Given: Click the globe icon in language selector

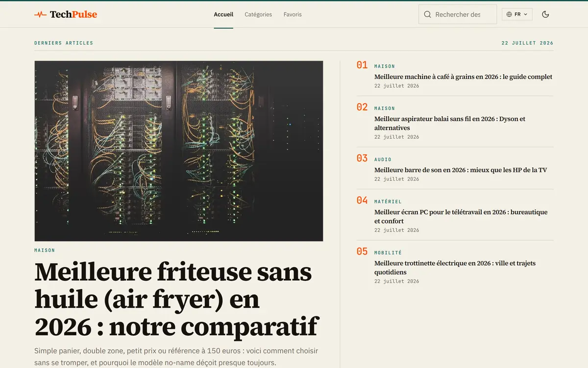Looking at the screenshot, I should (509, 15).
